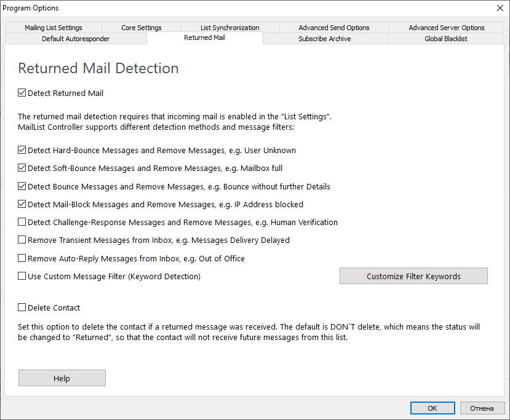Check Remove Auto-Reply Messages option
This screenshot has width=510, height=420.
click(x=22, y=258)
